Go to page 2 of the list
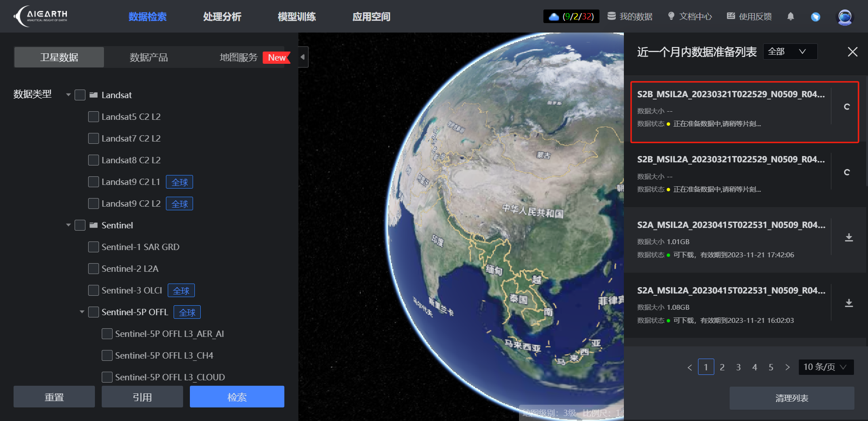This screenshot has height=421, width=868. click(x=722, y=367)
